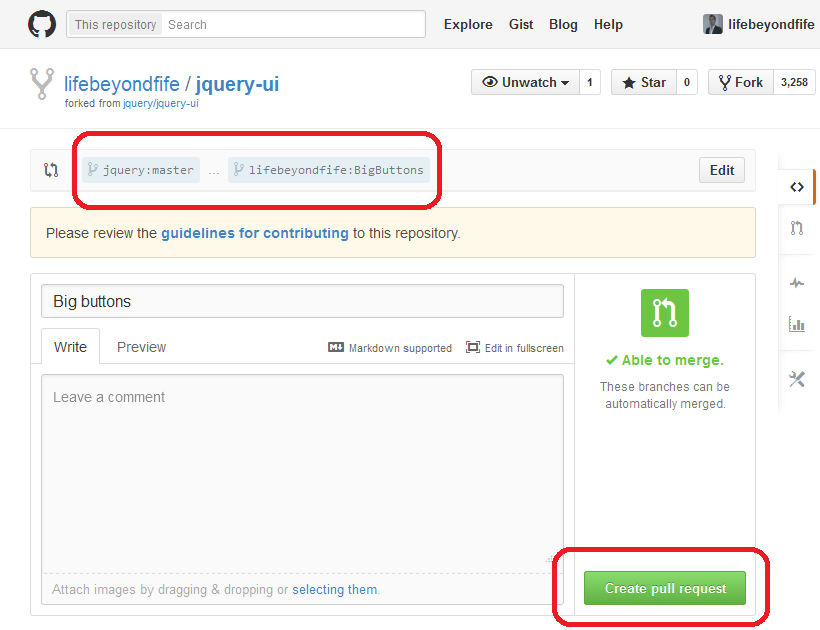The height and width of the screenshot is (630, 820).
Task: Open repository Settings tools icon
Action: (x=797, y=379)
